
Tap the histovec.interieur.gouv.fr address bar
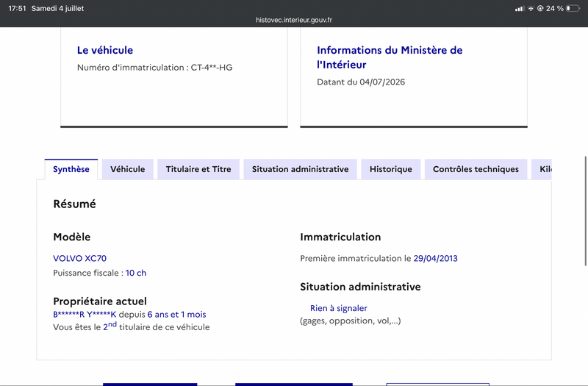pos(294,20)
